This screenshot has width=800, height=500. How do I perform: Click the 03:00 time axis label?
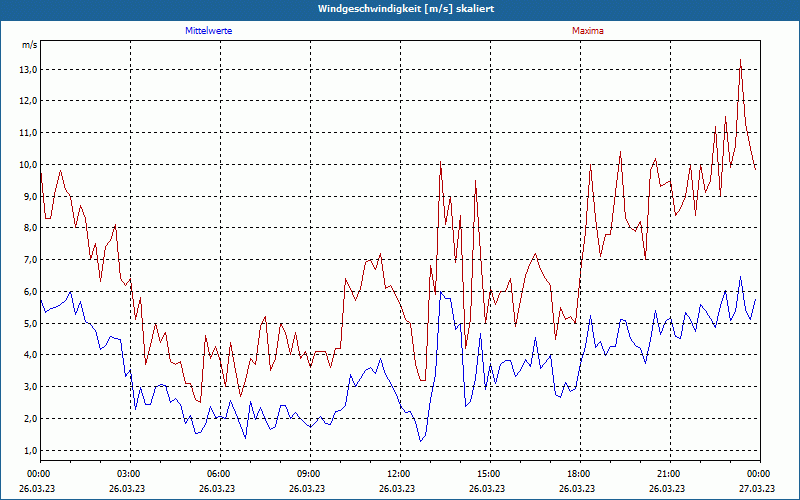130,474
